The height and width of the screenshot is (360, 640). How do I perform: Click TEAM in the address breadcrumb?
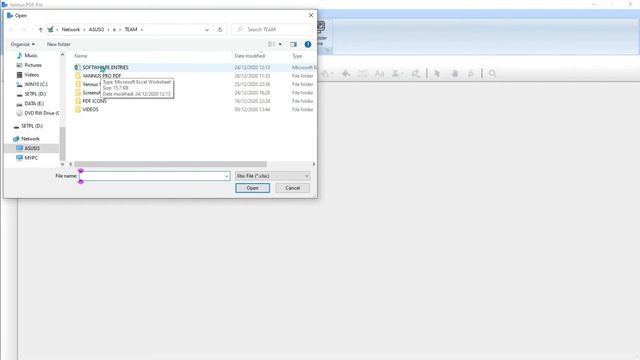[131, 29]
